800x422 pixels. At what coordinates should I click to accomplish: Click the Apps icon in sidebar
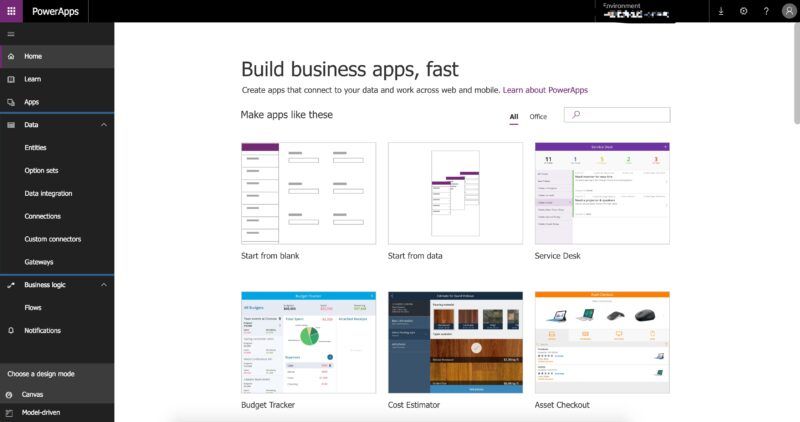pos(11,102)
